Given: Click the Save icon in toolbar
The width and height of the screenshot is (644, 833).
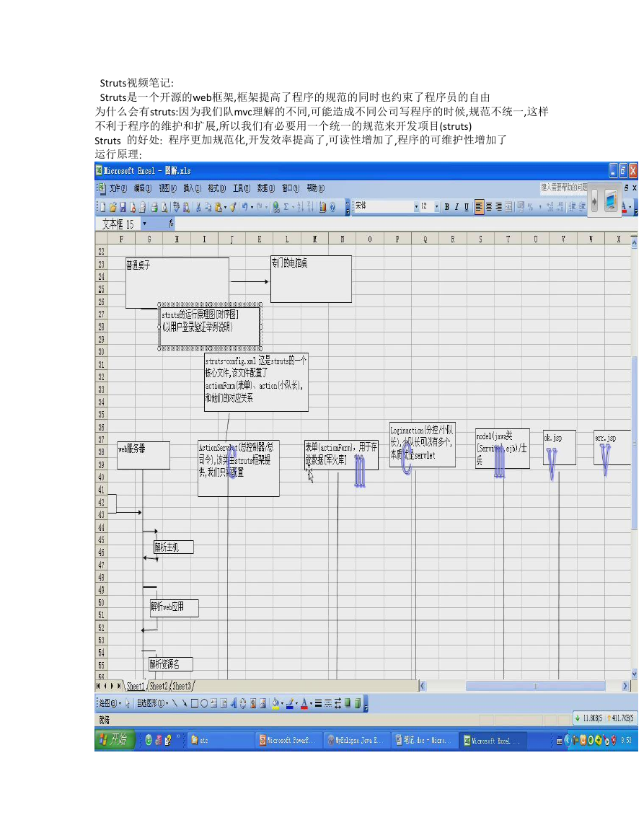Looking at the screenshot, I should pyautogui.click(x=123, y=207).
